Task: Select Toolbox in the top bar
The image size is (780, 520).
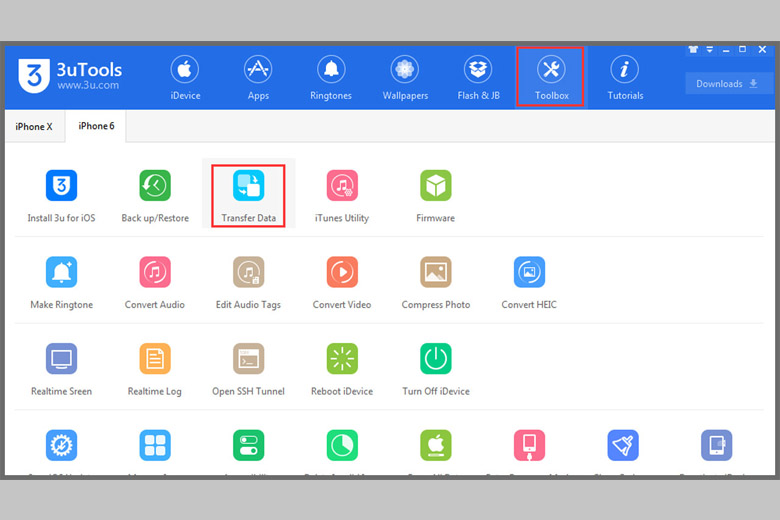Action: coord(551,77)
